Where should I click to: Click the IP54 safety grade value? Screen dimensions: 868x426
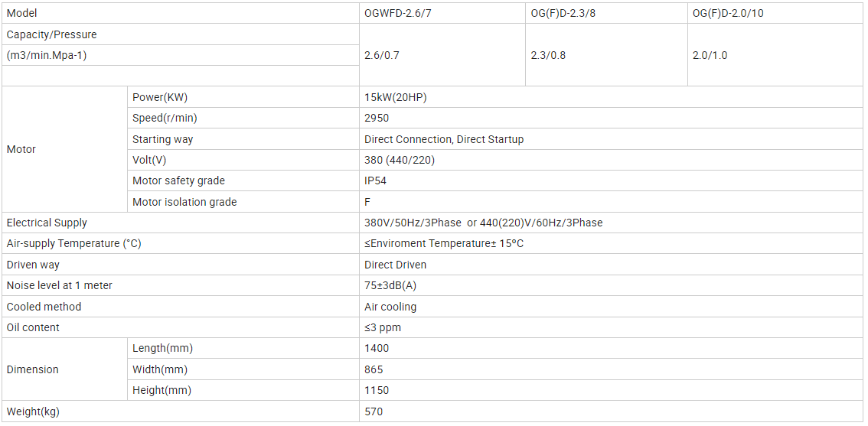click(375, 181)
